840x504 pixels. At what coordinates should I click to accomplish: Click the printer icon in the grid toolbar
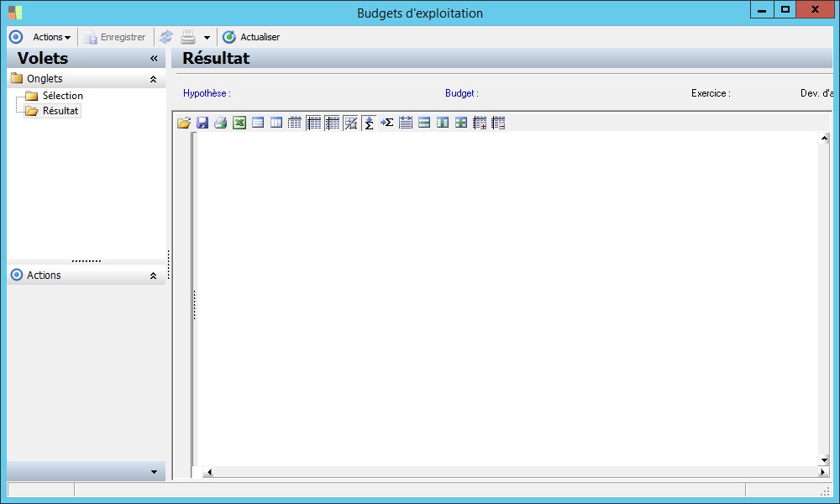pos(220,123)
